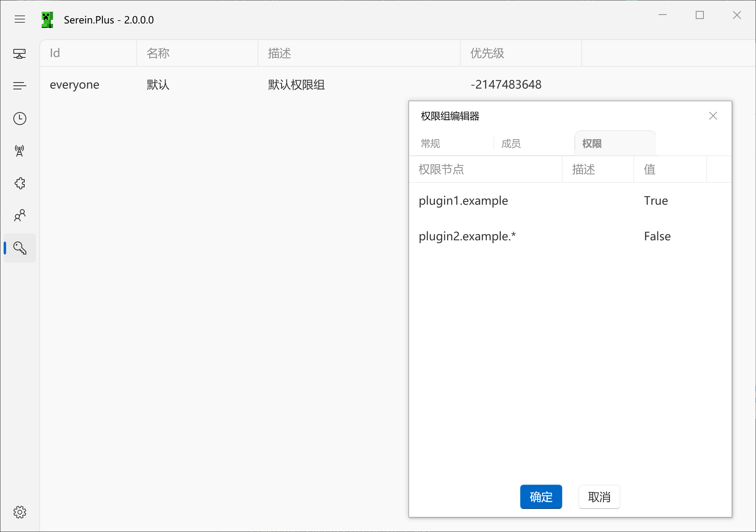Close the Serein.Plus window

pyautogui.click(x=737, y=15)
